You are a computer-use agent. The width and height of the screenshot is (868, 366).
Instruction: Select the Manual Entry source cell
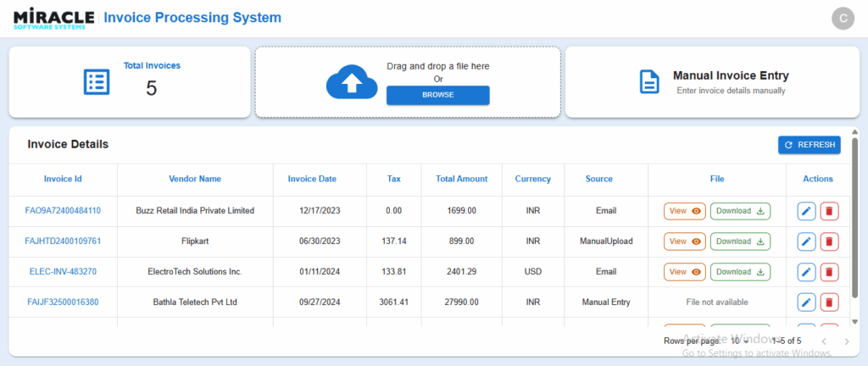coord(606,302)
